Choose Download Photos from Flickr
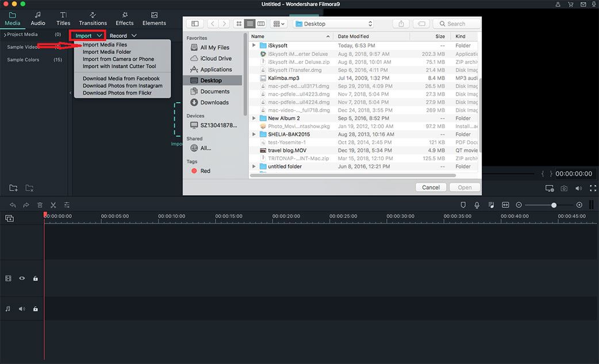599x364 pixels. pyautogui.click(x=117, y=92)
